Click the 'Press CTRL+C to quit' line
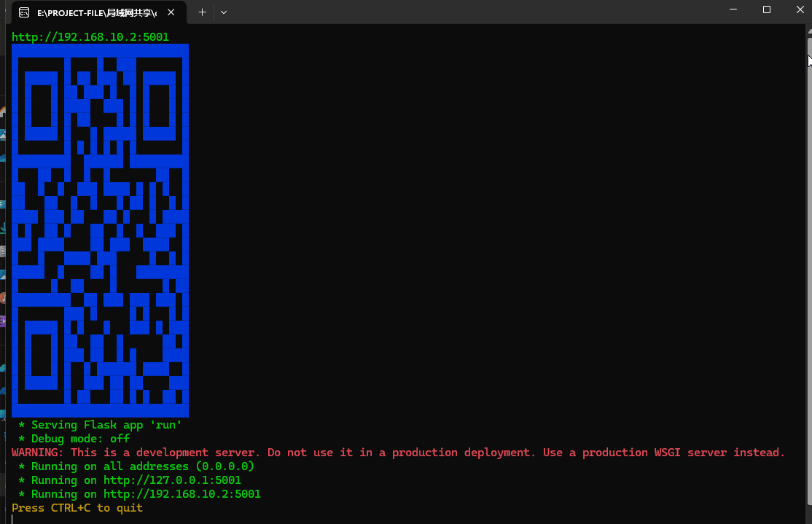The height and width of the screenshot is (524, 812). 77,508
